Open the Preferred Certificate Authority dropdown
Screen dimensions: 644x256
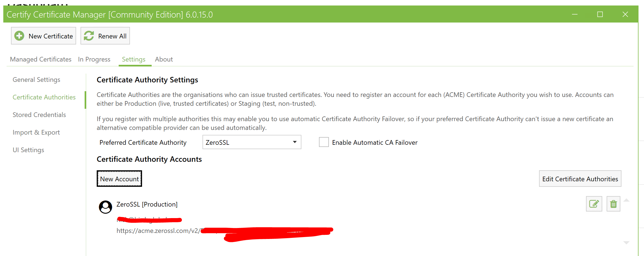click(x=252, y=142)
